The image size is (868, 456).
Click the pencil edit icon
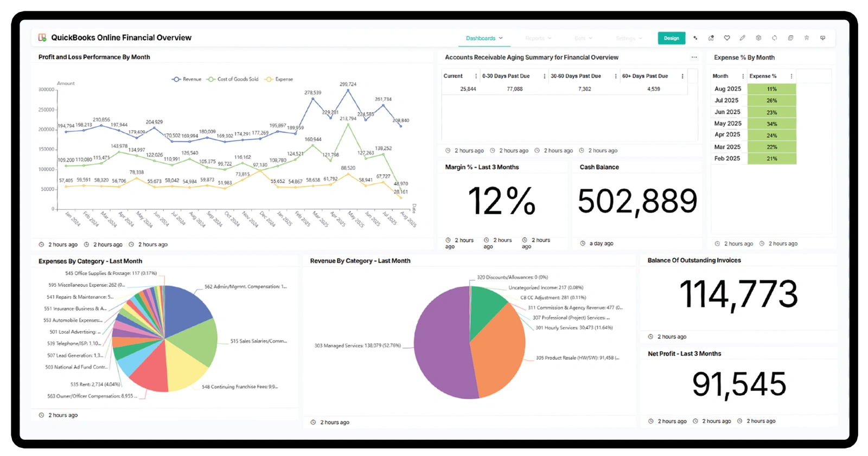click(x=743, y=38)
